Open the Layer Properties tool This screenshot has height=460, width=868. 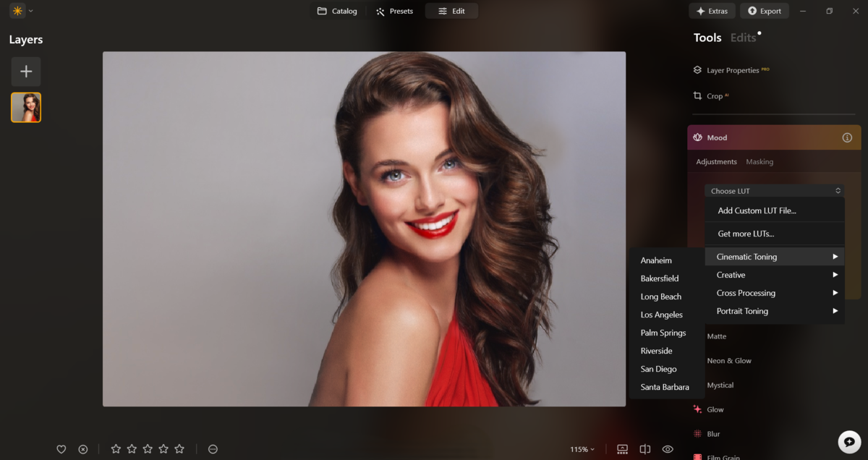tap(731, 70)
